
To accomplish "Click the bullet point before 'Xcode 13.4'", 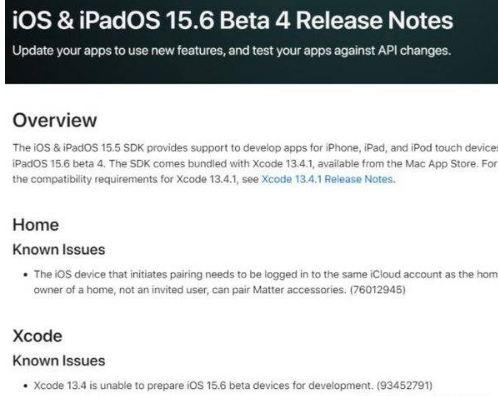I will tap(26, 386).
